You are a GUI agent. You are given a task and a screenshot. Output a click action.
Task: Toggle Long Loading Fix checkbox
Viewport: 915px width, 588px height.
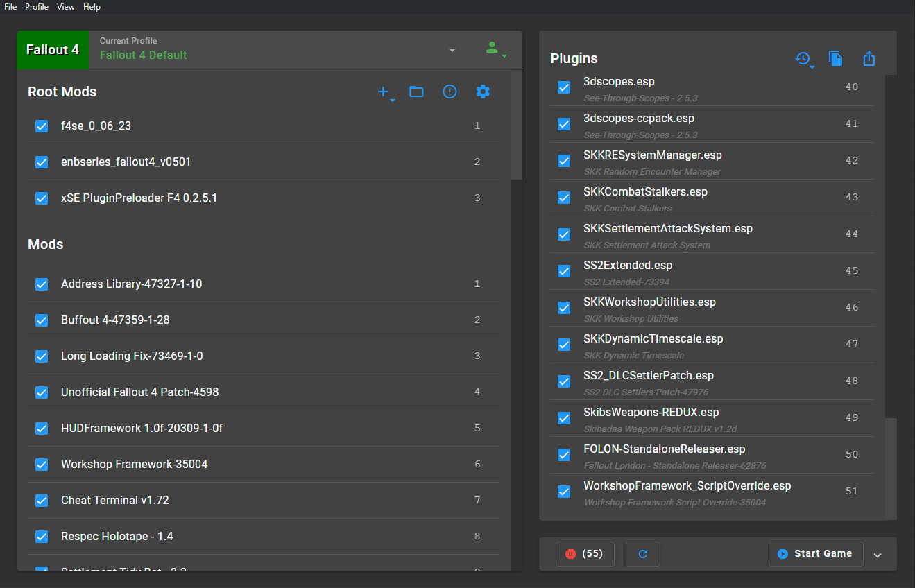coord(42,356)
